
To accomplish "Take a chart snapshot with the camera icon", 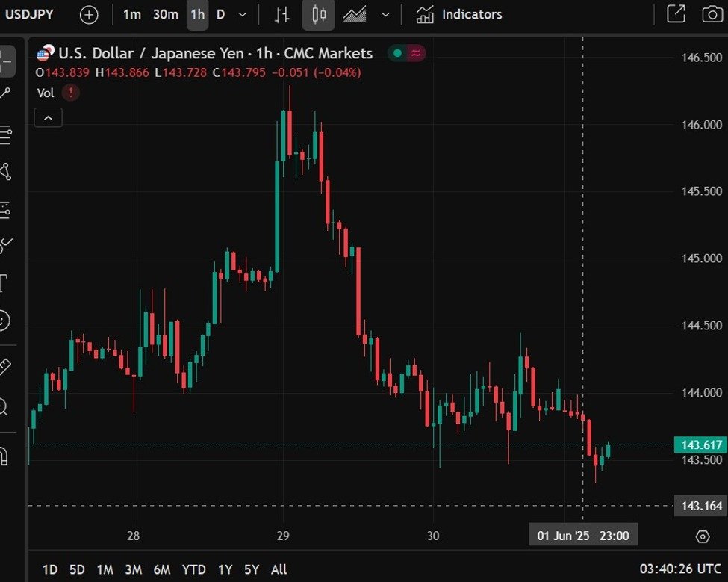I will (712, 14).
